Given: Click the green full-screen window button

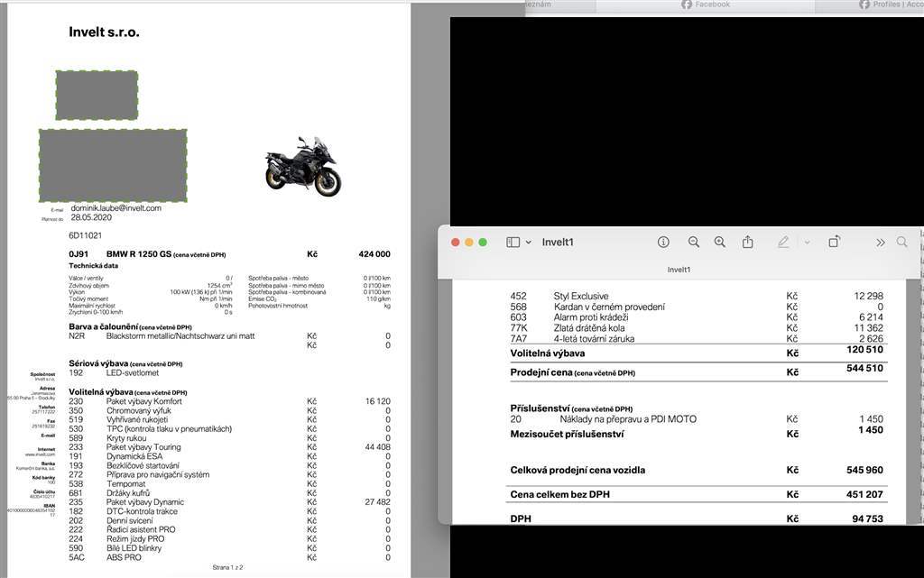Looking at the screenshot, I should (483, 243).
